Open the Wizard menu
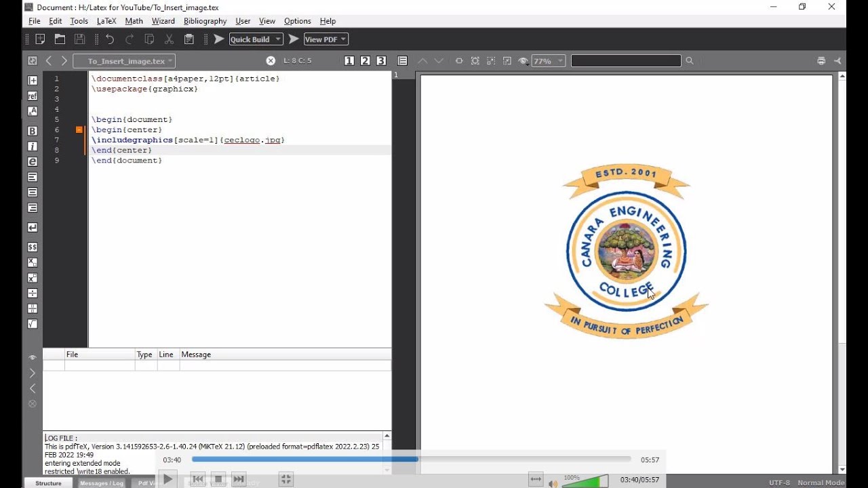This screenshot has width=868, height=488. [x=163, y=21]
